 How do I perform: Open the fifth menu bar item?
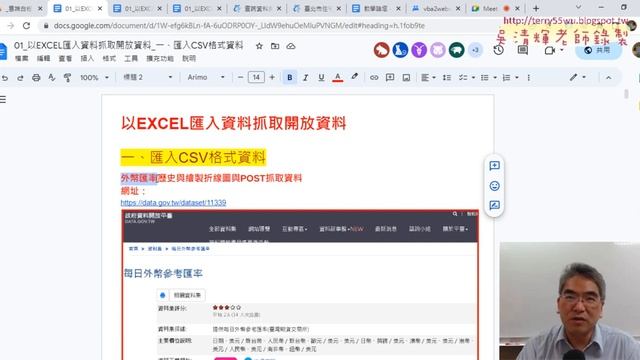(109, 59)
